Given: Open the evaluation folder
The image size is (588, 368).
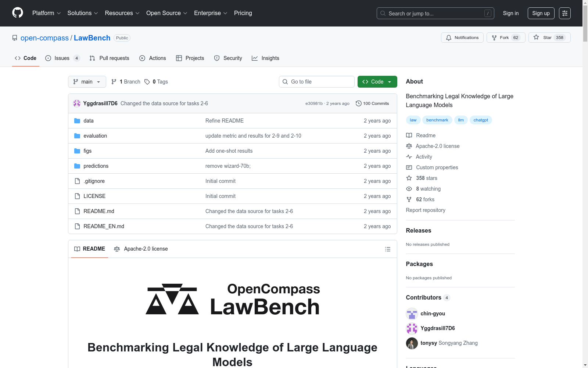Looking at the screenshot, I should (x=95, y=136).
